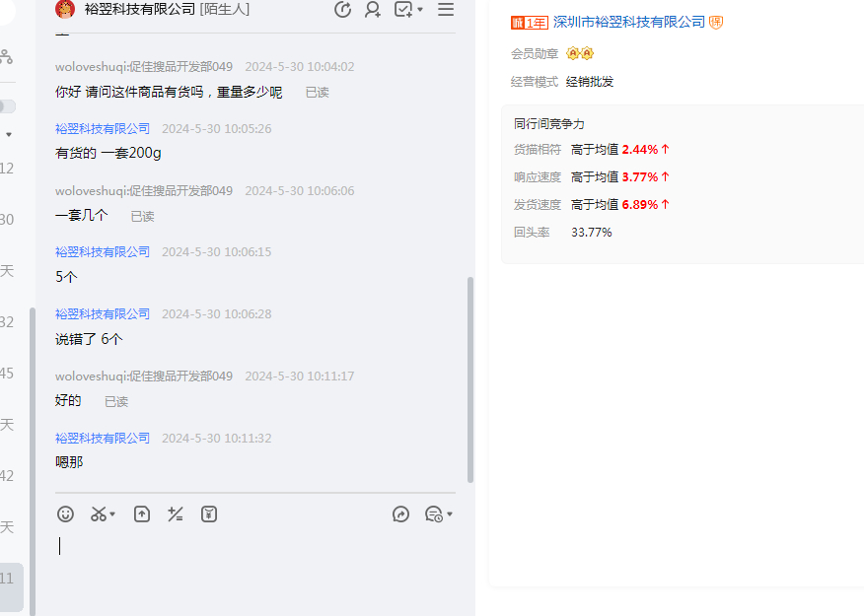Click the member medal badges
864x616 pixels.
point(580,54)
